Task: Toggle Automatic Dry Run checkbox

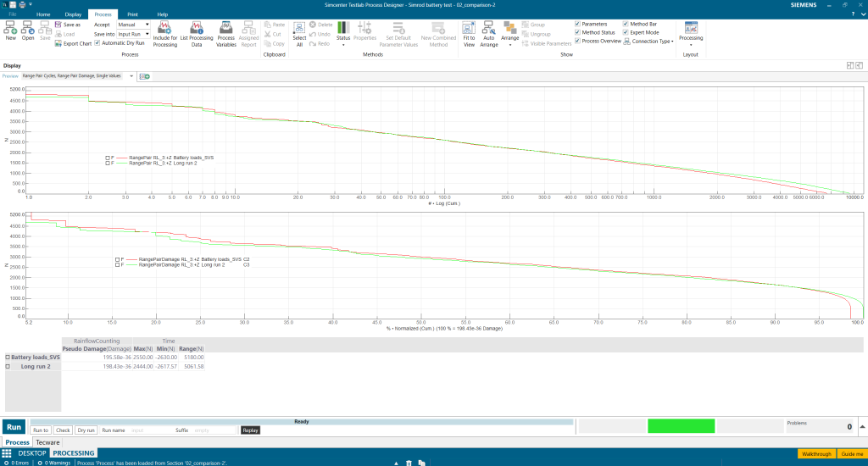Action: 97,43
